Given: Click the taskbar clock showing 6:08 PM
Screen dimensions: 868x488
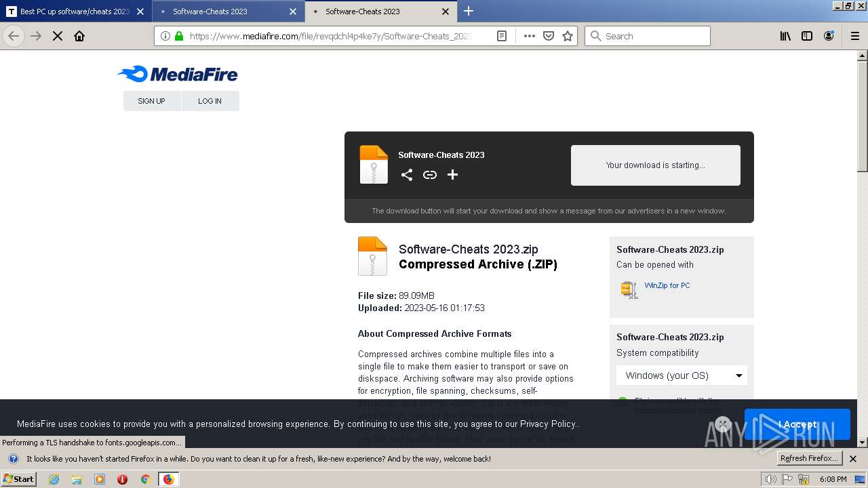Looking at the screenshot, I should click(833, 479).
